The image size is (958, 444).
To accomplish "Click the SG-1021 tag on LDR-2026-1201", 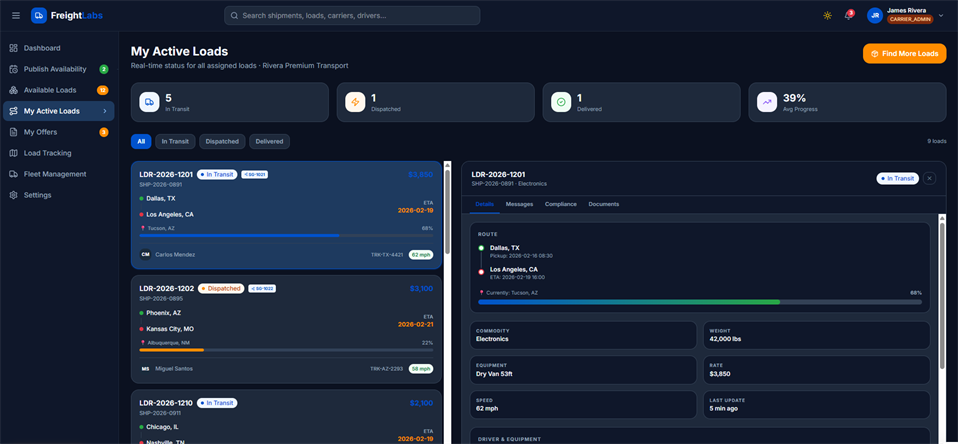I will click(x=254, y=175).
